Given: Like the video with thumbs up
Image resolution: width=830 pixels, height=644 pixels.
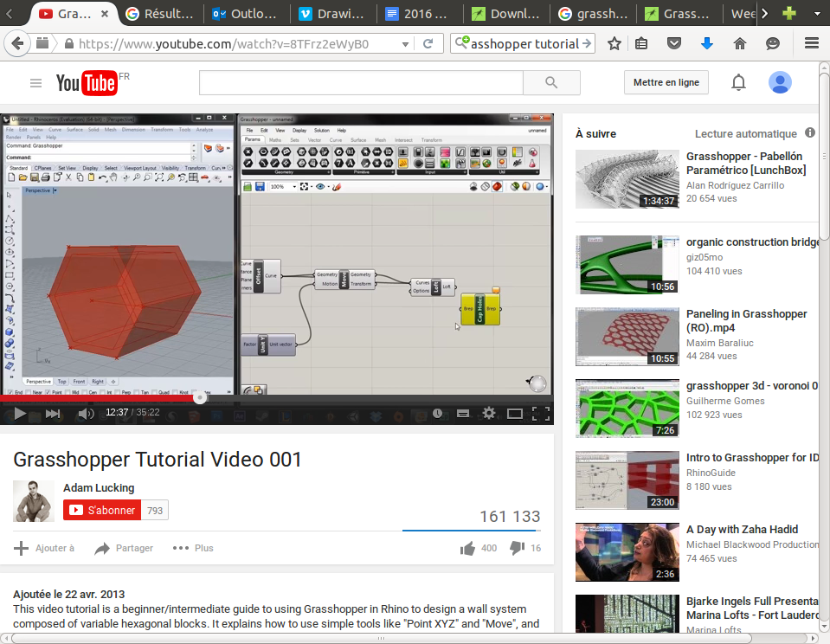Looking at the screenshot, I should tap(467, 548).
